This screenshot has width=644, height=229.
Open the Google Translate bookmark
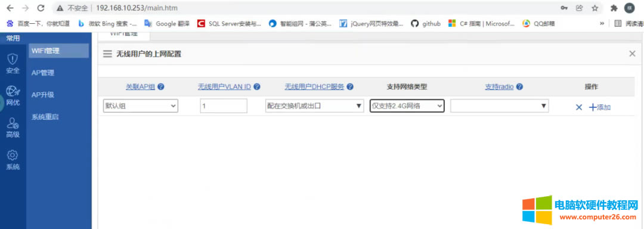(167, 24)
